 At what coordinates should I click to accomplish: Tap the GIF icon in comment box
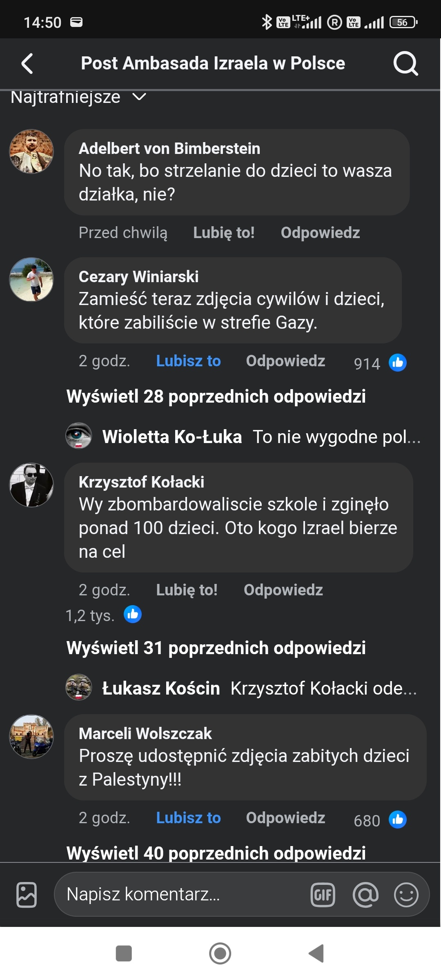pyautogui.click(x=323, y=895)
